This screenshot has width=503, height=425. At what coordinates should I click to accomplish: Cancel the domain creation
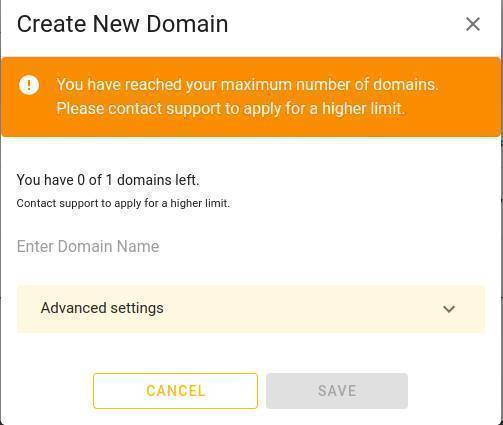click(x=175, y=391)
